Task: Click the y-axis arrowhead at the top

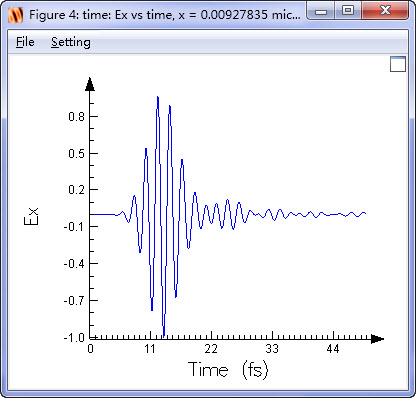Action: point(90,84)
